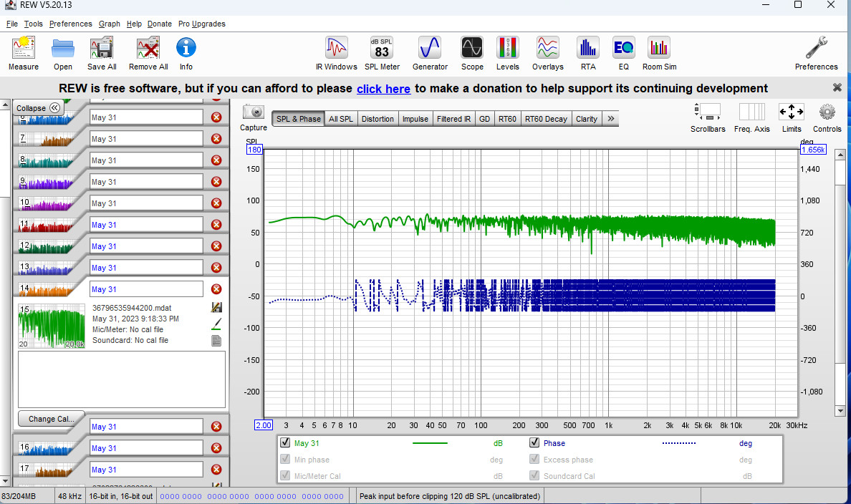Click measurement 15 line colour icon
Screen dimensions: 851x504
click(x=216, y=324)
